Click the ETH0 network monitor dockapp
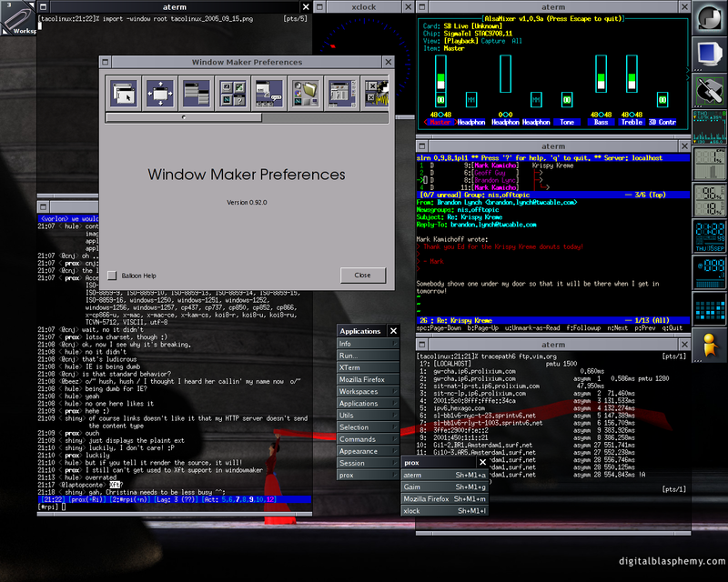Viewport: 728px width, 582px height. [710, 126]
